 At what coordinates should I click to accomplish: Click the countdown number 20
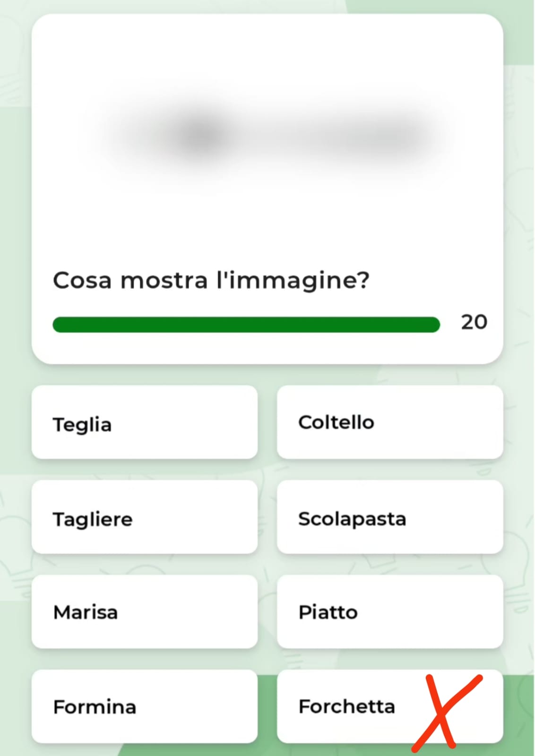coord(474,322)
